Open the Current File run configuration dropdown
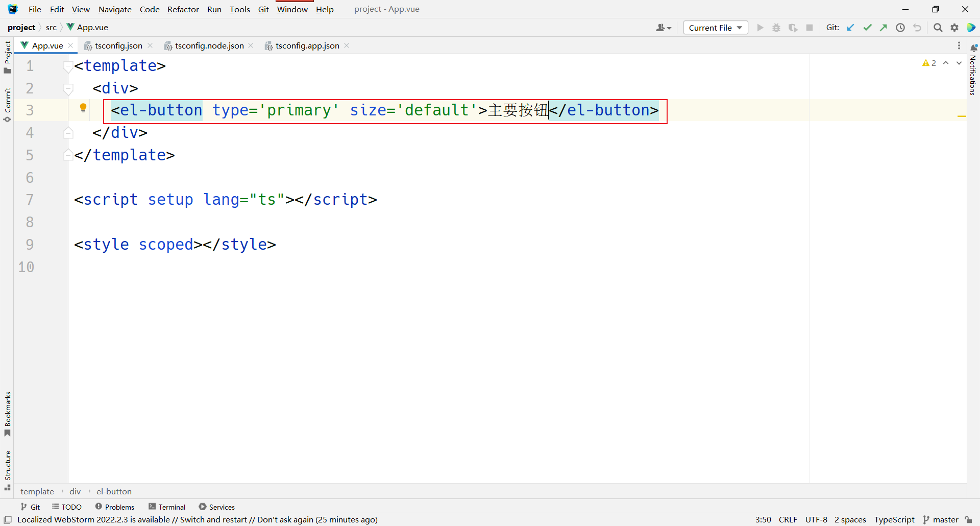 coord(716,28)
